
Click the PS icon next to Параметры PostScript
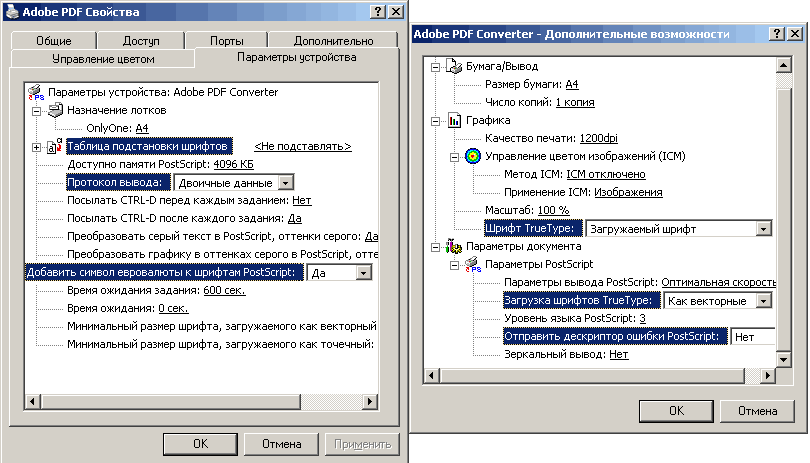click(x=473, y=264)
